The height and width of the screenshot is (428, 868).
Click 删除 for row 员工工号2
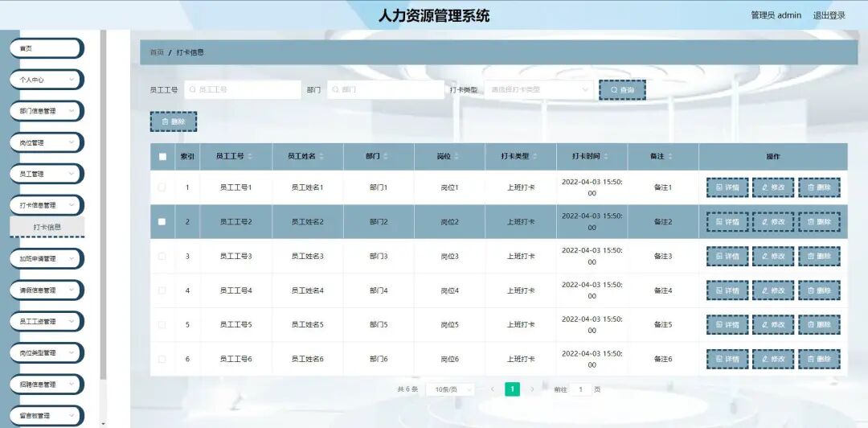tap(819, 222)
